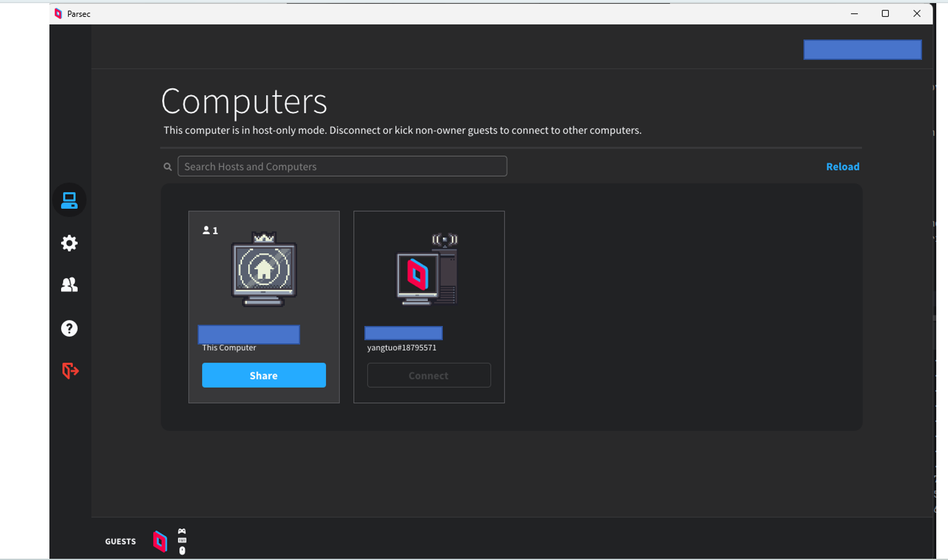Click the Reload link
Screen dimensions: 948x560
pyautogui.click(x=842, y=167)
